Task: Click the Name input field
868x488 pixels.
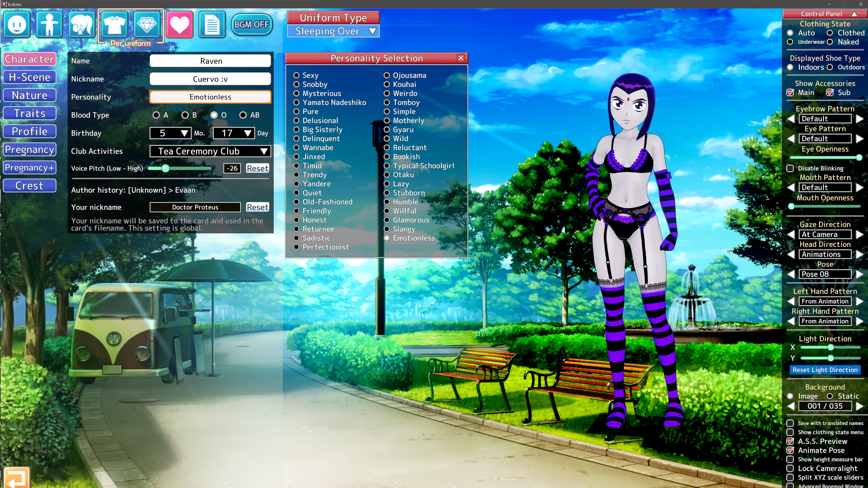Action: click(210, 61)
